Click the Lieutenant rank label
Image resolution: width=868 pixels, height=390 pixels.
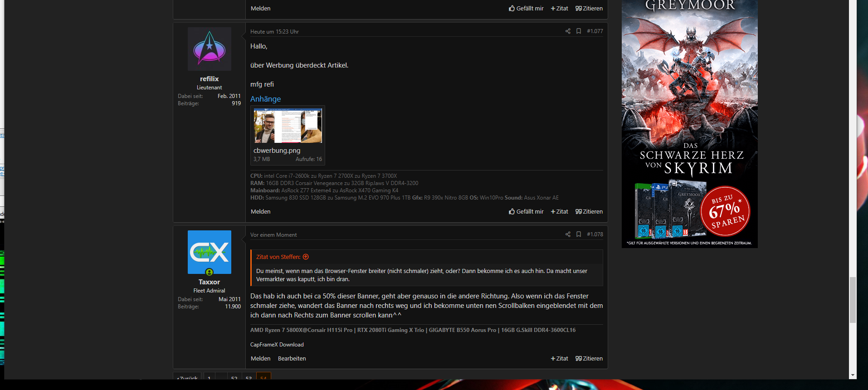[x=209, y=88]
